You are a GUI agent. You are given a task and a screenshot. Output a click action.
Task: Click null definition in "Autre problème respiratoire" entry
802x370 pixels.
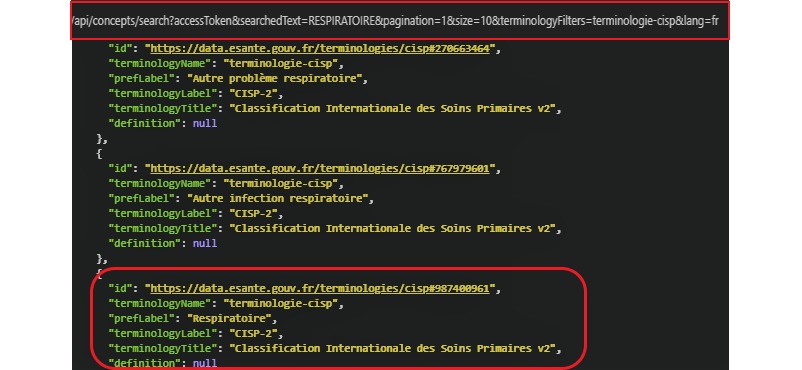click(205, 123)
